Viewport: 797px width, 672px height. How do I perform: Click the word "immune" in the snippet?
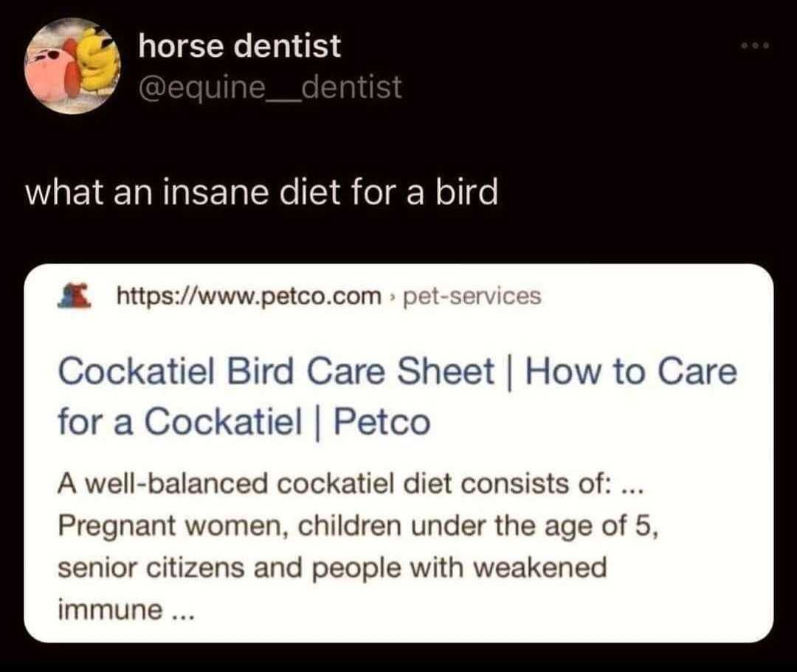(x=109, y=609)
